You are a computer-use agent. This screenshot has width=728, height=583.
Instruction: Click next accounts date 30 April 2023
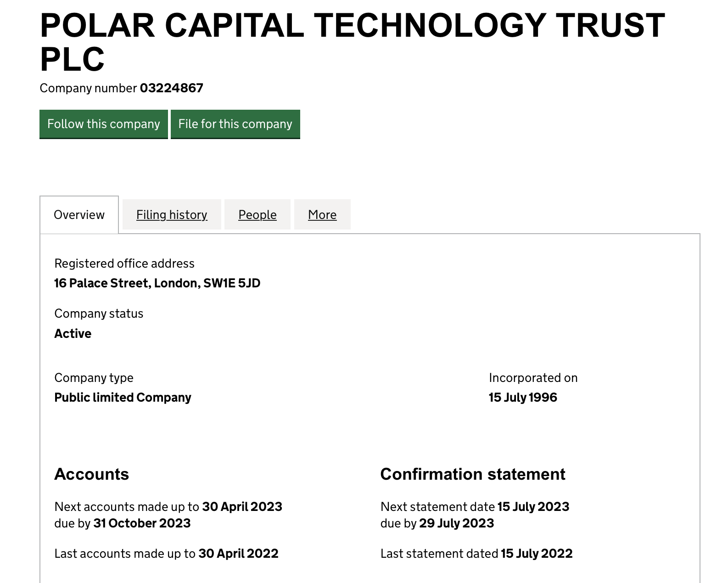[242, 507]
